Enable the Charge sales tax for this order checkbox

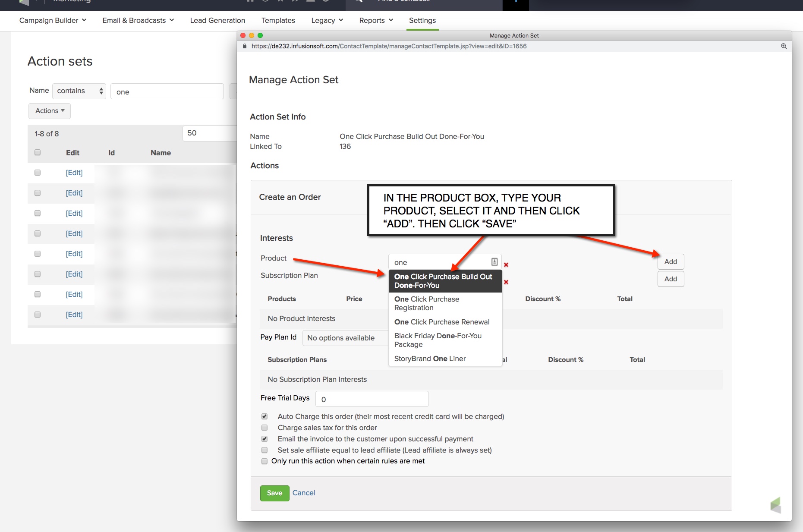click(x=265, y=428)
